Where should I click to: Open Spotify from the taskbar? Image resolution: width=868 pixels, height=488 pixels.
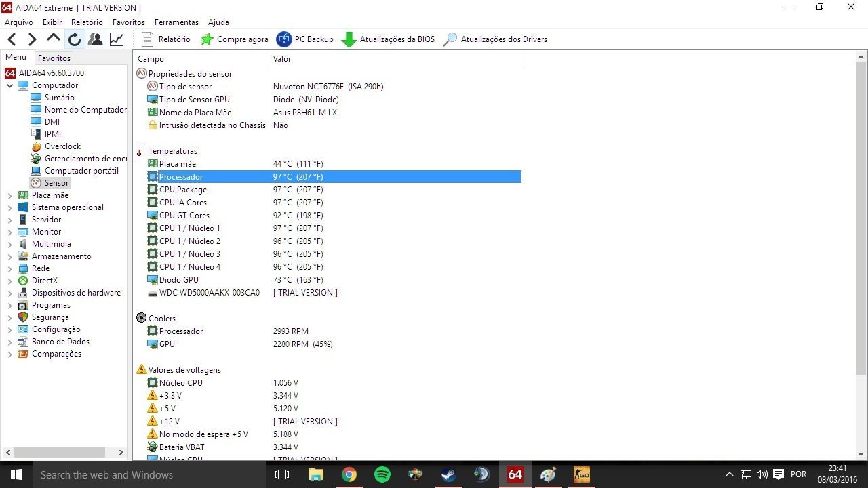(382, 474)
